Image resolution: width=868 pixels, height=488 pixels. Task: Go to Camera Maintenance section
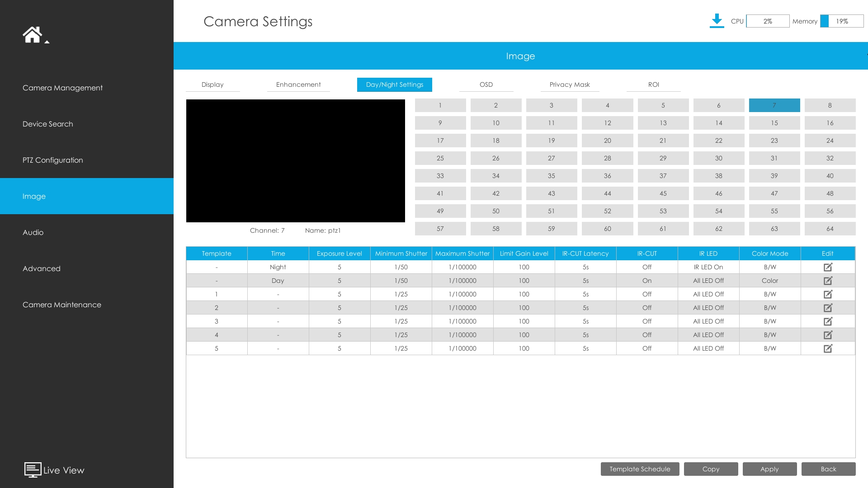pyautogui.click(x=62, y=305)
